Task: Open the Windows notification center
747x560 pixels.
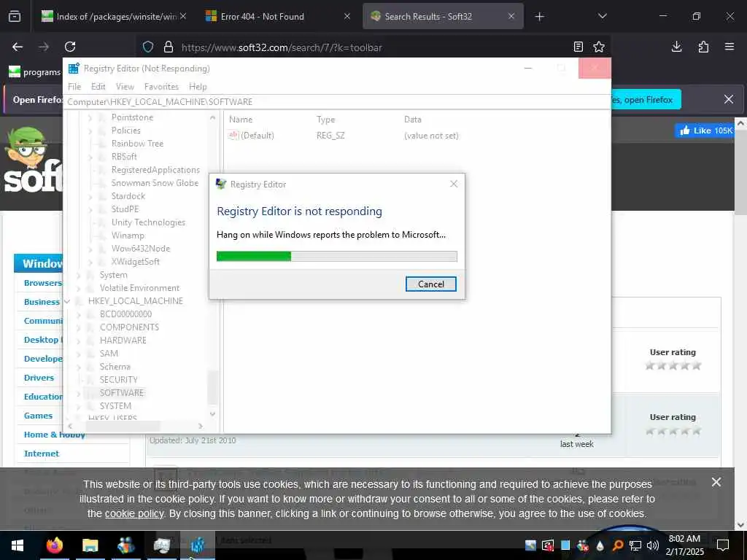Action: click(723, 545)
